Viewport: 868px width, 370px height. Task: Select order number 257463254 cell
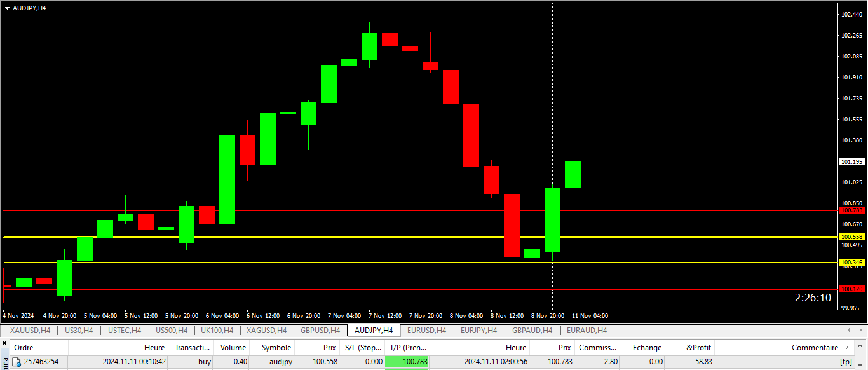41,362
